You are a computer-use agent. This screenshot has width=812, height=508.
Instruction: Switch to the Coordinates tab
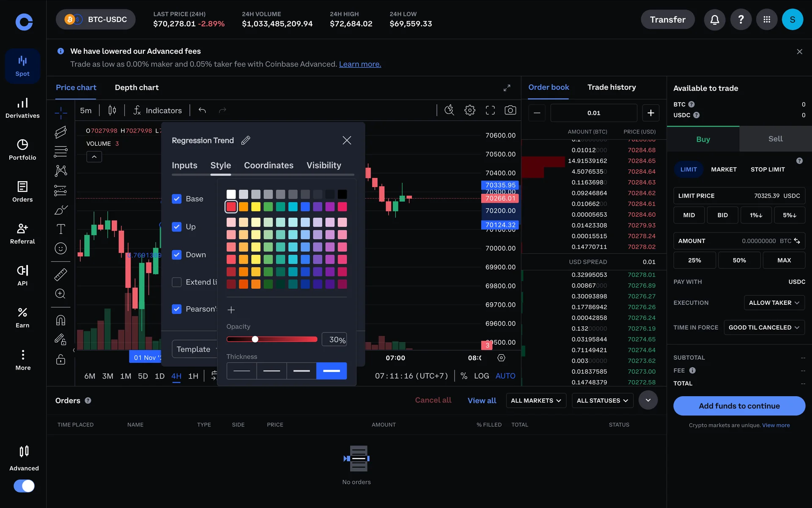(269, 165)
